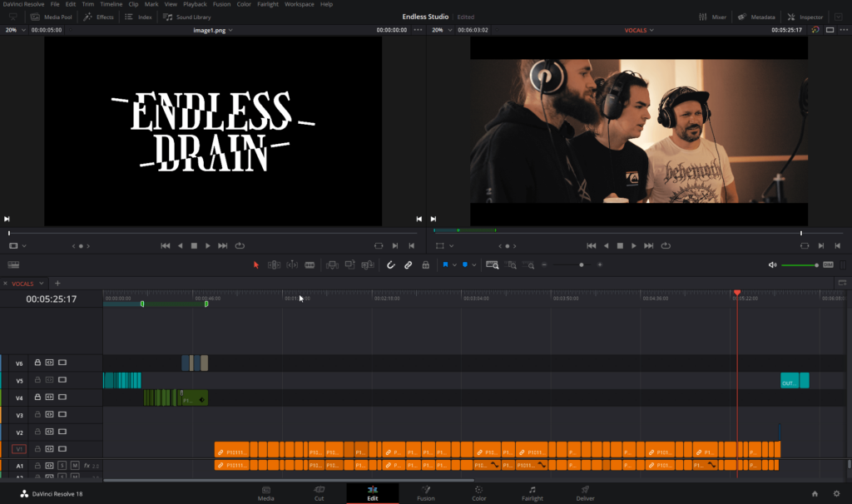Adjust the timeline zoom slider

581,264
